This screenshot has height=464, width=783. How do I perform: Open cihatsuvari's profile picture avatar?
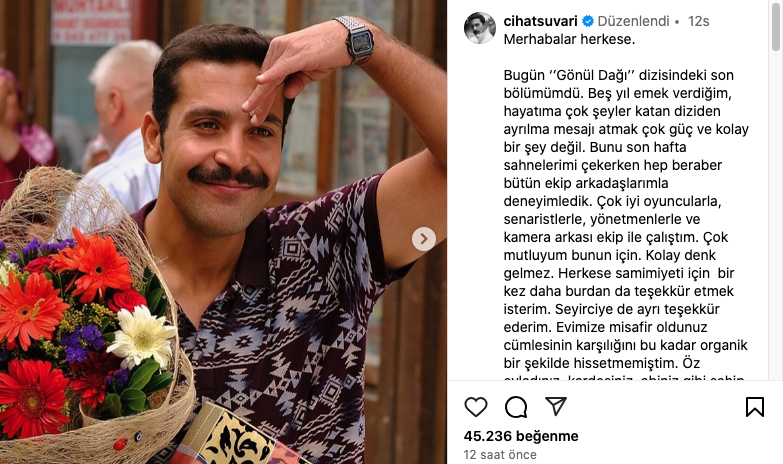480,28
